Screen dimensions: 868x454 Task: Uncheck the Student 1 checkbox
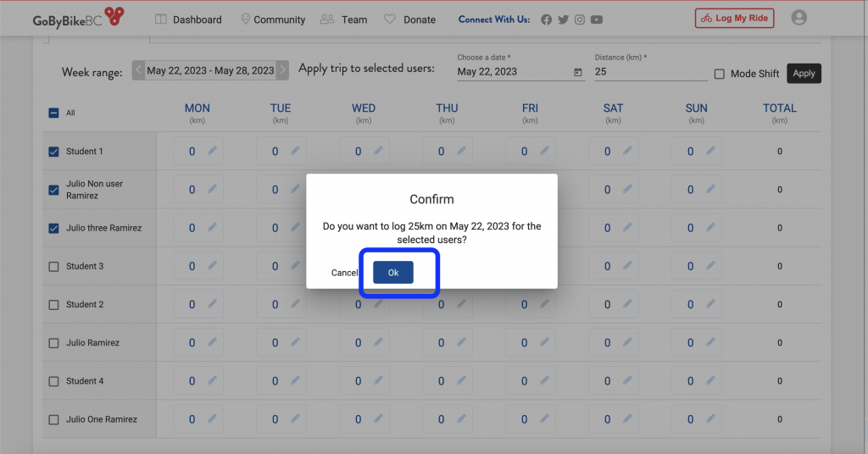pos(53,152)
